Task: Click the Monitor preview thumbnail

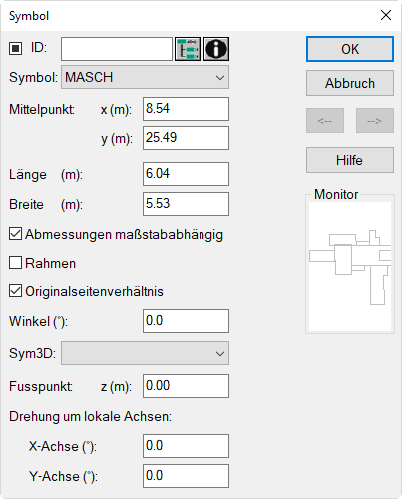Action: click(350, 266)
